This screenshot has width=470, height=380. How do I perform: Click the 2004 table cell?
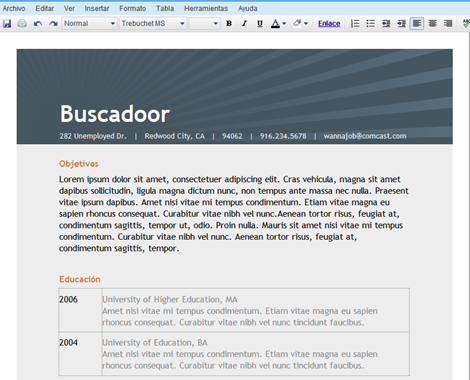(x=80, y=353)
